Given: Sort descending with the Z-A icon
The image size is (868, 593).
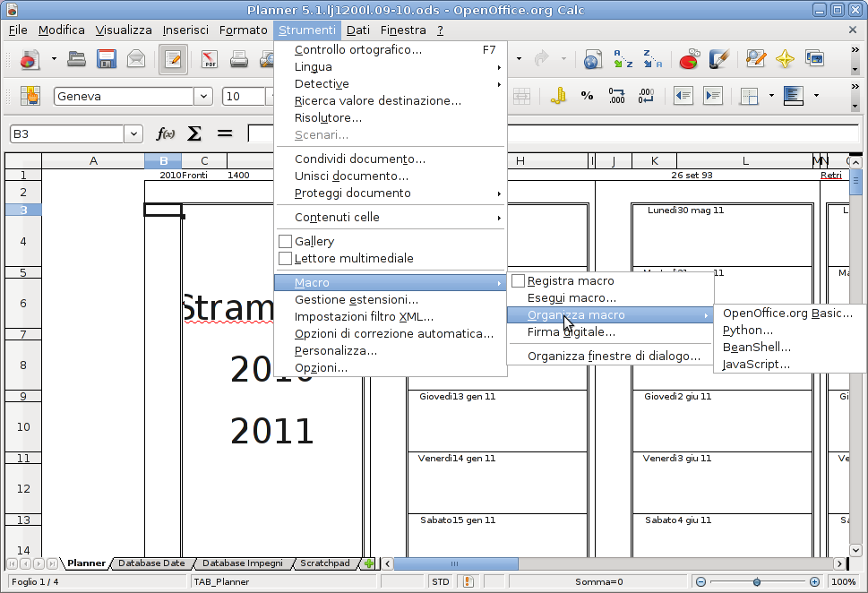Looking at the screenshot, I should click(x=653, y=59).
